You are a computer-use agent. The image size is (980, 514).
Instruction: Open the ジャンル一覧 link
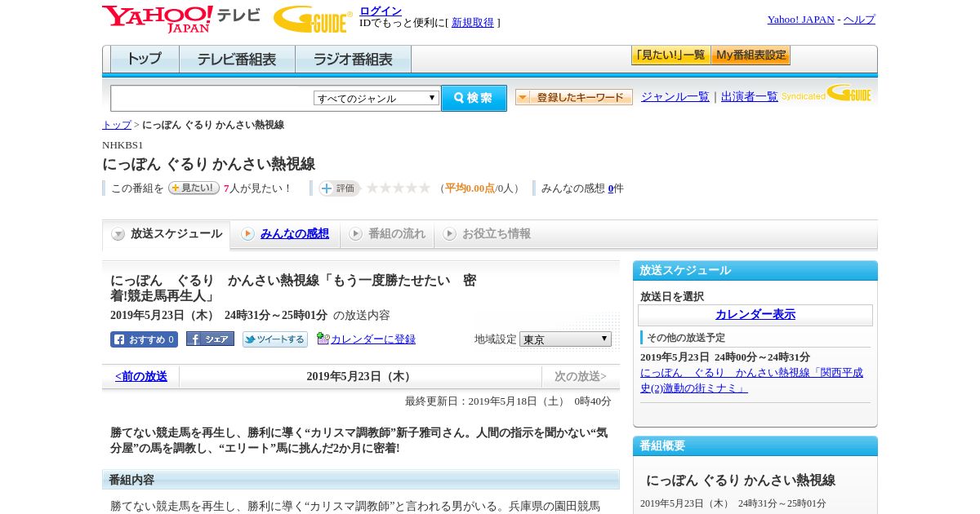(675, 97)
